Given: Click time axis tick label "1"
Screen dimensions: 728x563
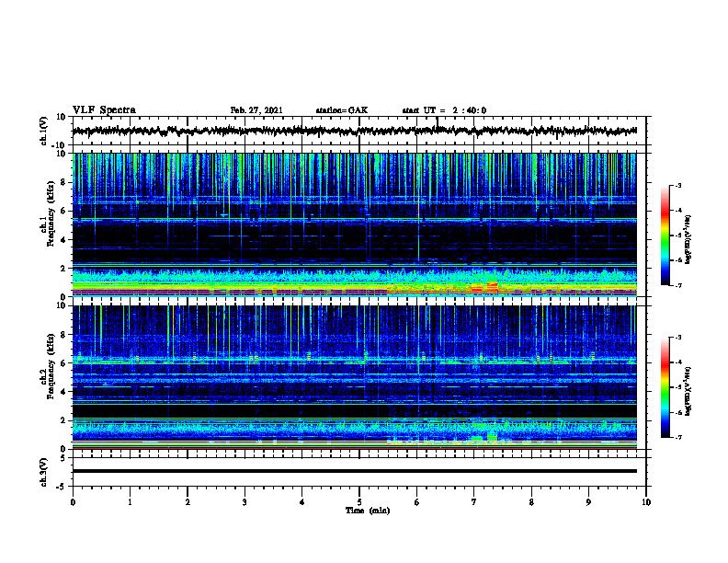Looking at the screenshot, I should click(x=130, y=502).
